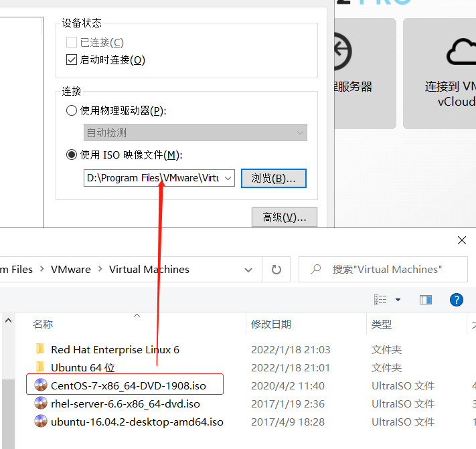This screenshot has height=449, width=476.
Task: Change view layout icon
Action: point(380,300)
